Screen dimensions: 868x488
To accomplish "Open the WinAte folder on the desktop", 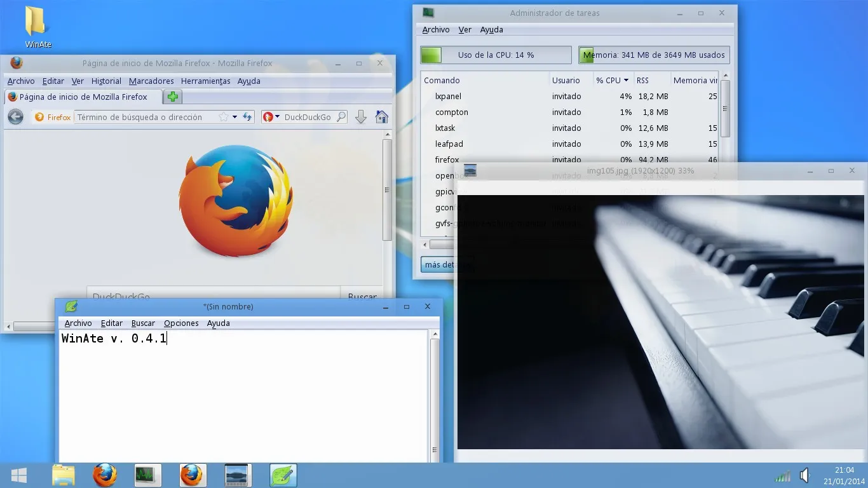I will (37, 24).
